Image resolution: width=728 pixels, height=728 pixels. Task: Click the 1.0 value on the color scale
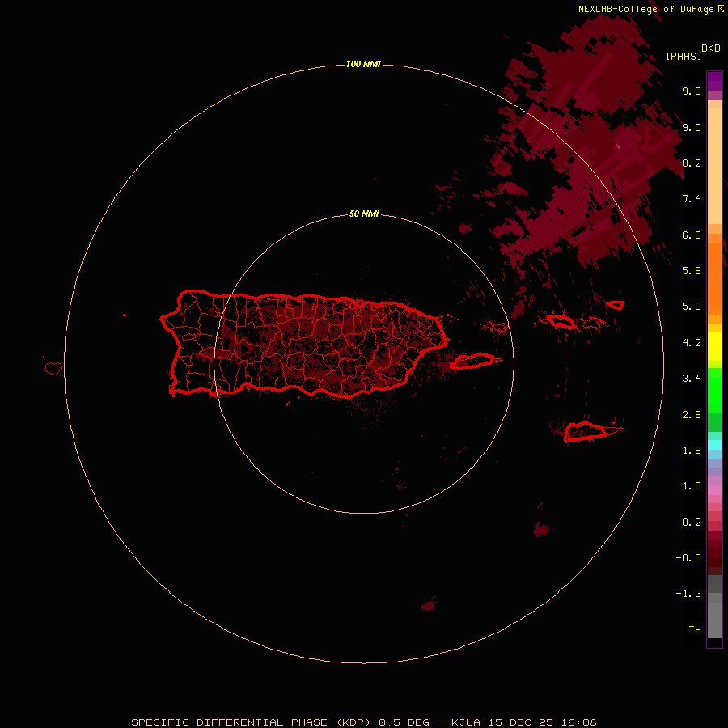pos(692,486)
